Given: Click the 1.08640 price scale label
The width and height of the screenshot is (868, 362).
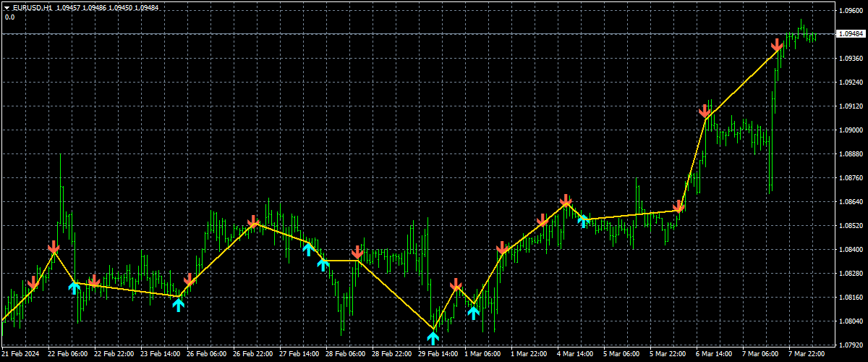Looking at the screenshot, I should click(x=850, y=202).
